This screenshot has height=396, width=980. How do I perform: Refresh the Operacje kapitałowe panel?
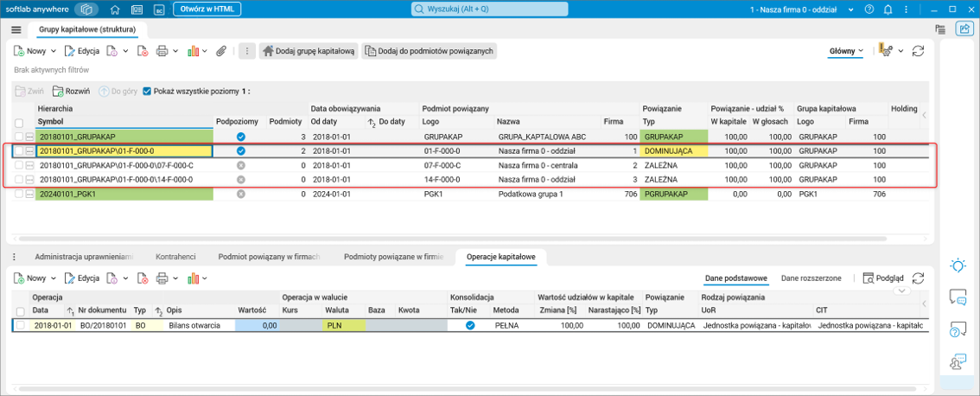pos(918,278)
